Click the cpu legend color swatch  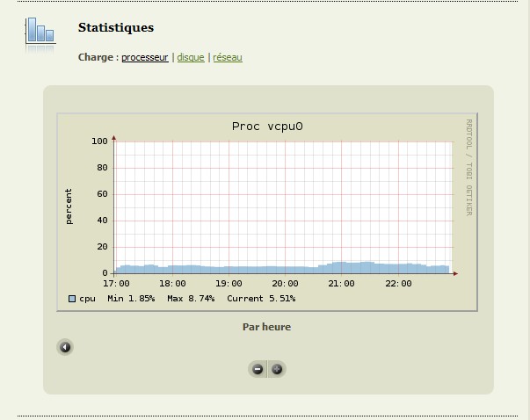[72, 299]
